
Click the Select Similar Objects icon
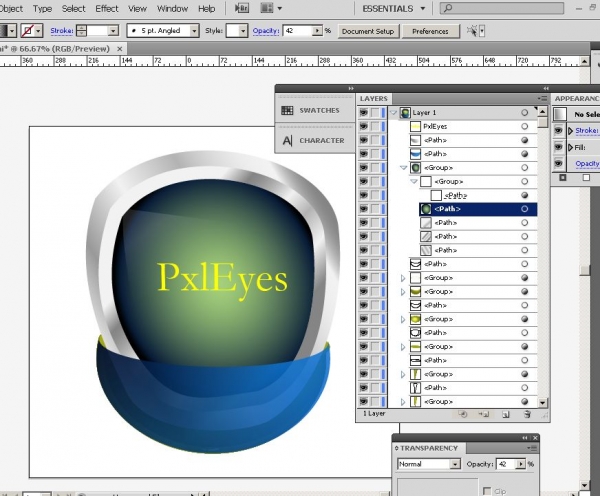click(x=472, y=31)
